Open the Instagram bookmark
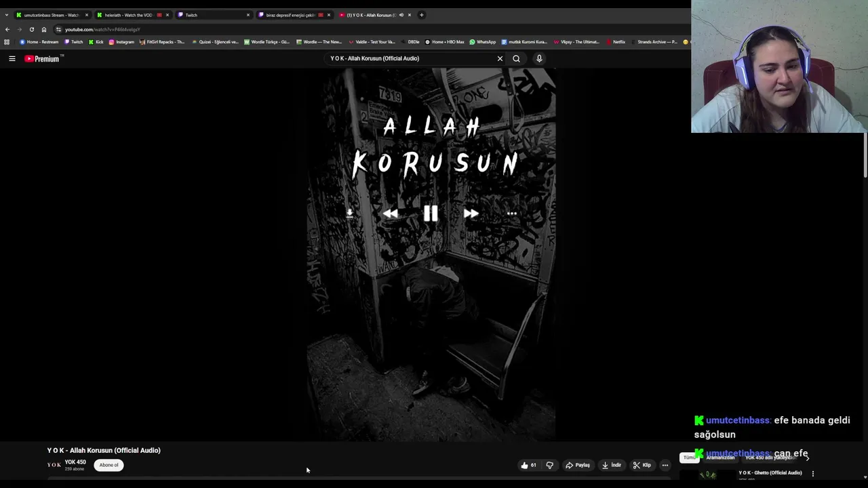The width and height of the screenshot is (868, 488). point(121,42)
